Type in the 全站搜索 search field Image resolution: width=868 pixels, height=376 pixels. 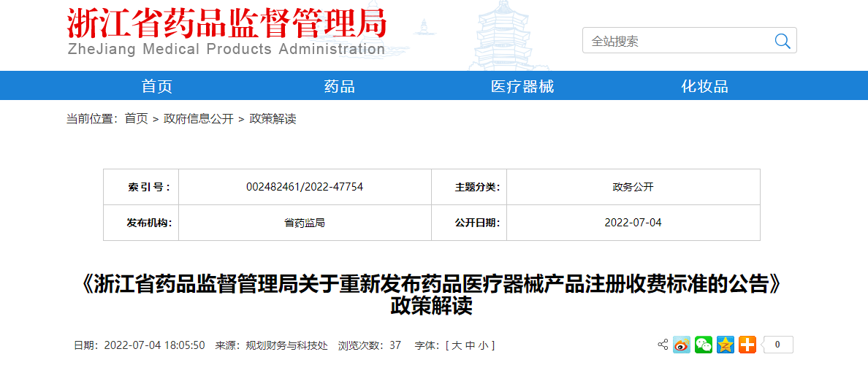coord(676,41)
